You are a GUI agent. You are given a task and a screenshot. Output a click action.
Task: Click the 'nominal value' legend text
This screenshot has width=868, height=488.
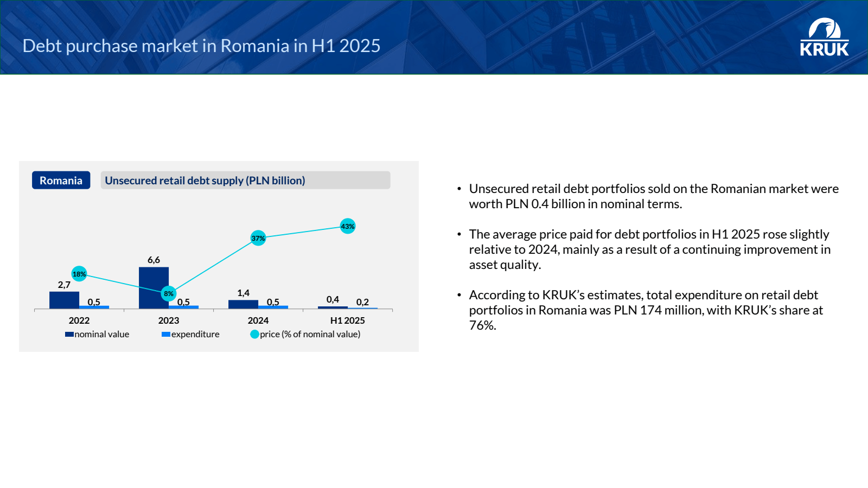[102, 334]
